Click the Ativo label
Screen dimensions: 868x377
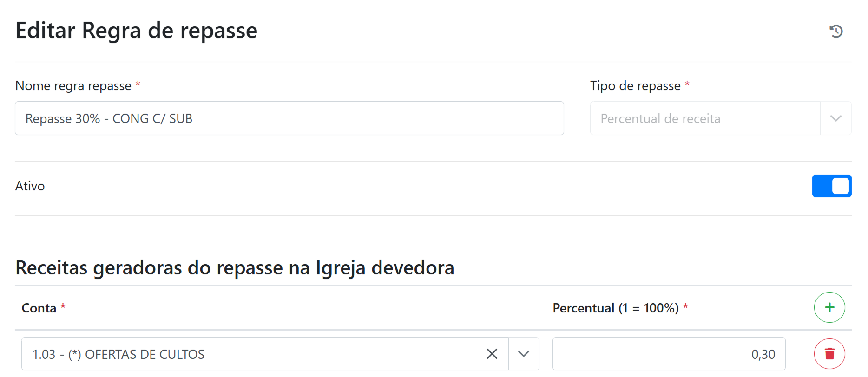[x=30, y=186]
